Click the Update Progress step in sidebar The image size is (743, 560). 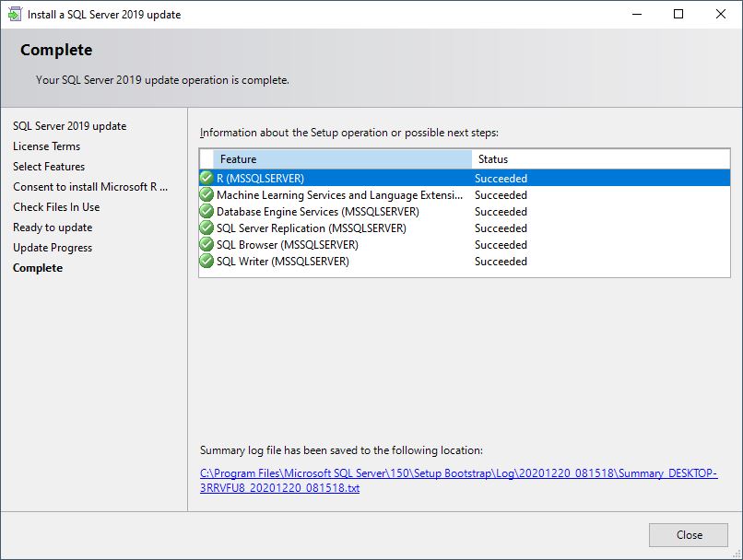tap(53, 248)
